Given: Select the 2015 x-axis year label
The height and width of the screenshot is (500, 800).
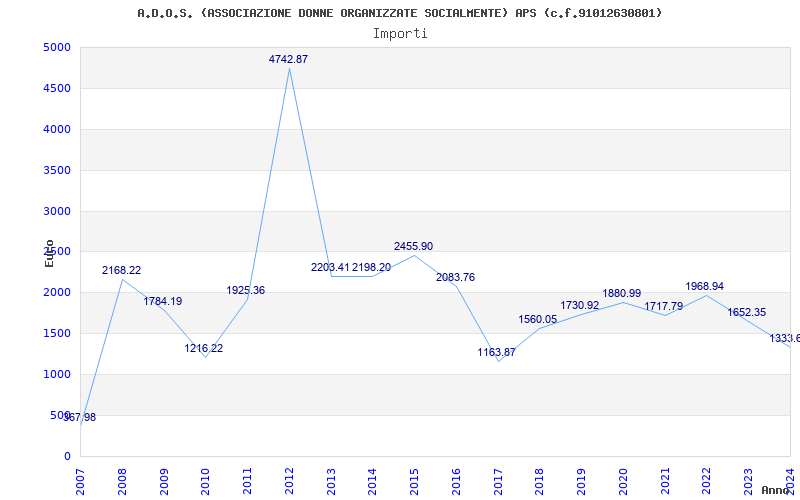Looking at the screenshot, I should (x=414, y=482).
